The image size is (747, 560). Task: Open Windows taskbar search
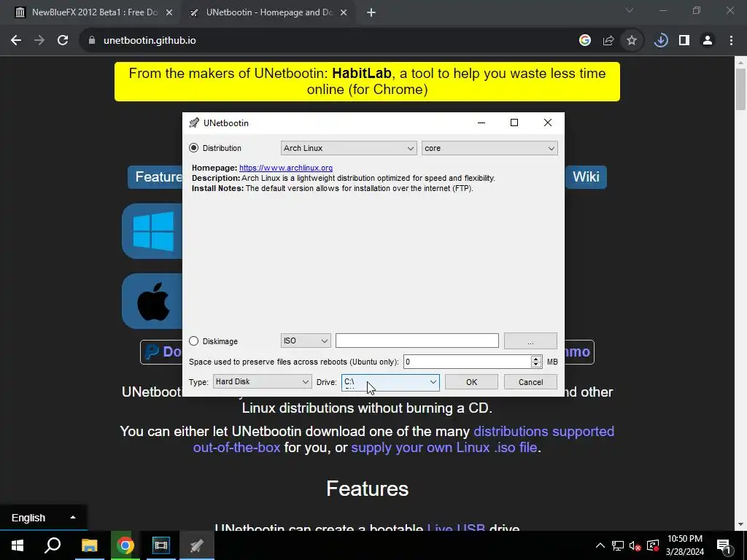pos(53,545)
